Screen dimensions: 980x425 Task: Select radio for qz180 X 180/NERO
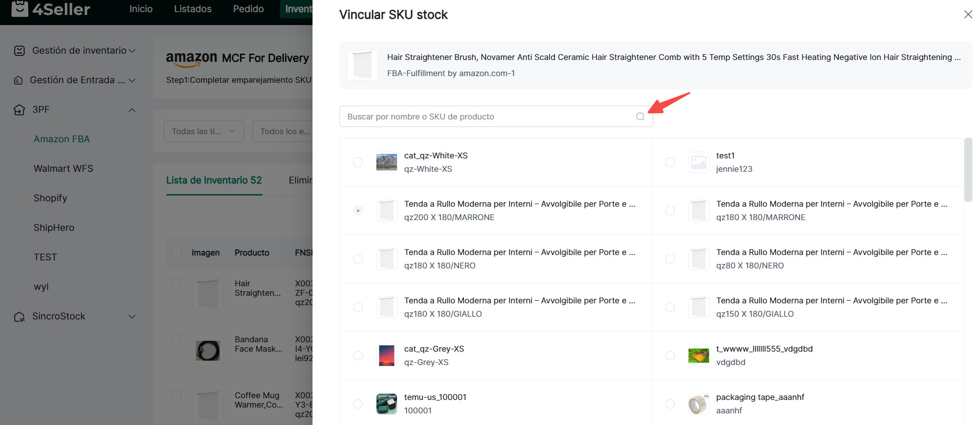point(358,259)
